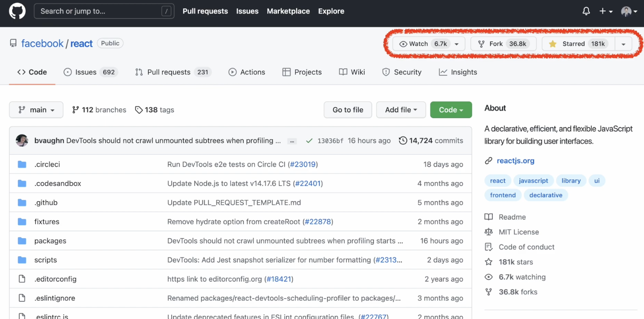This screenshot has height=319, width=644.
Task: Open Issues in top navigation
Action: click(x=247, y=11)
